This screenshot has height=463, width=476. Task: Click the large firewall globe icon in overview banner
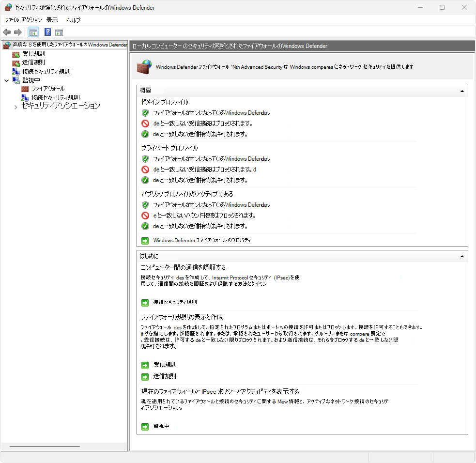pyautogui.click(x=144, y=67)
